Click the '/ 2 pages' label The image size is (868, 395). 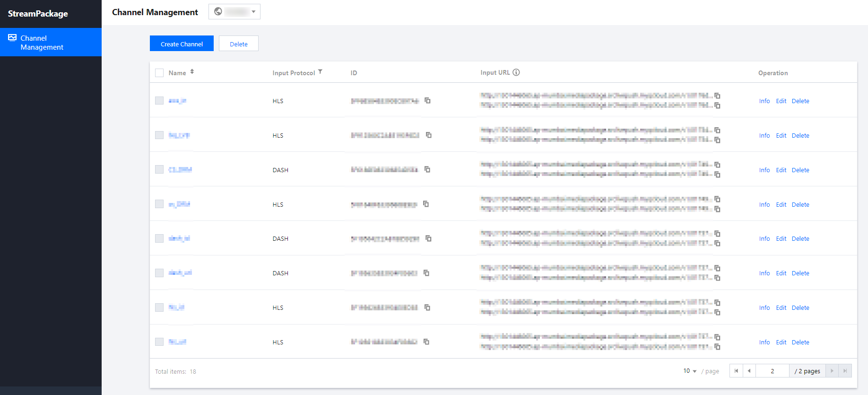807,371
